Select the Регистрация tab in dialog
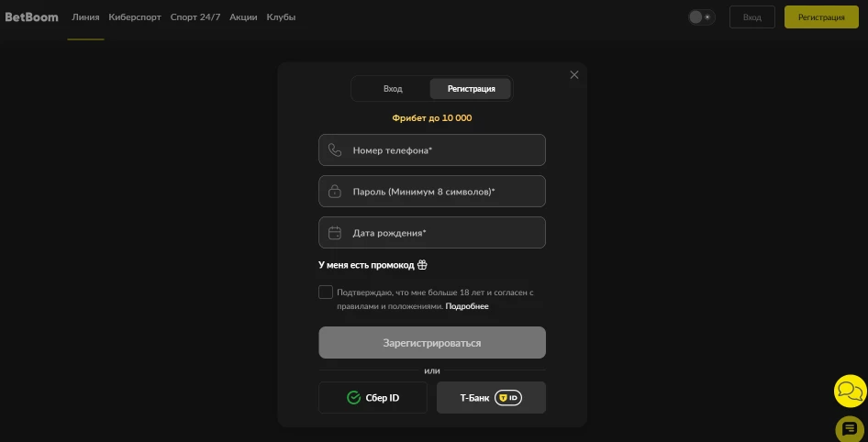868x442 pixels. (471, 89)
